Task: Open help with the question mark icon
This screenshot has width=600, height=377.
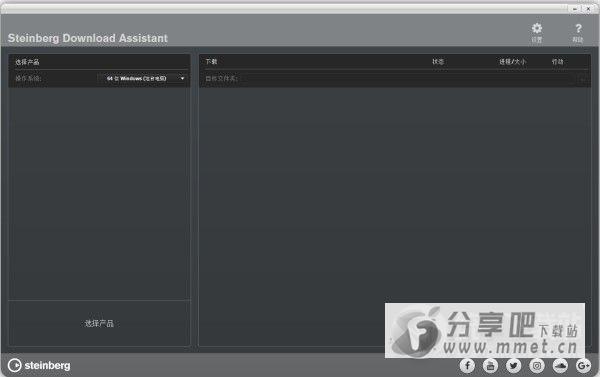Action: tap(578, 28)
